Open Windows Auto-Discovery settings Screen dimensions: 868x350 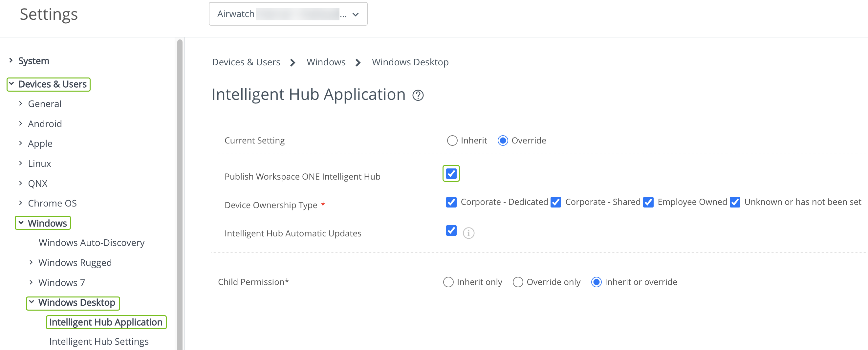click(x=91, y=243)
